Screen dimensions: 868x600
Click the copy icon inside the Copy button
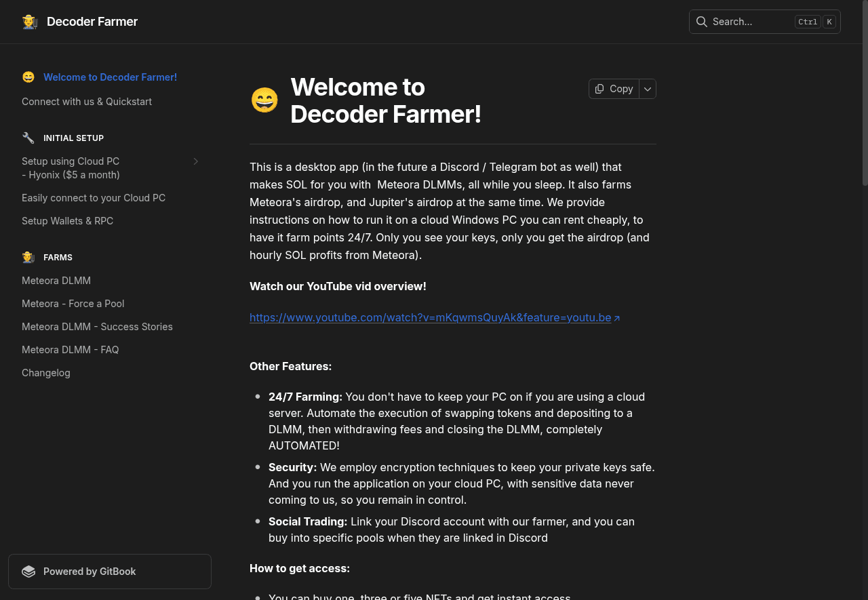tap(599, 89)
